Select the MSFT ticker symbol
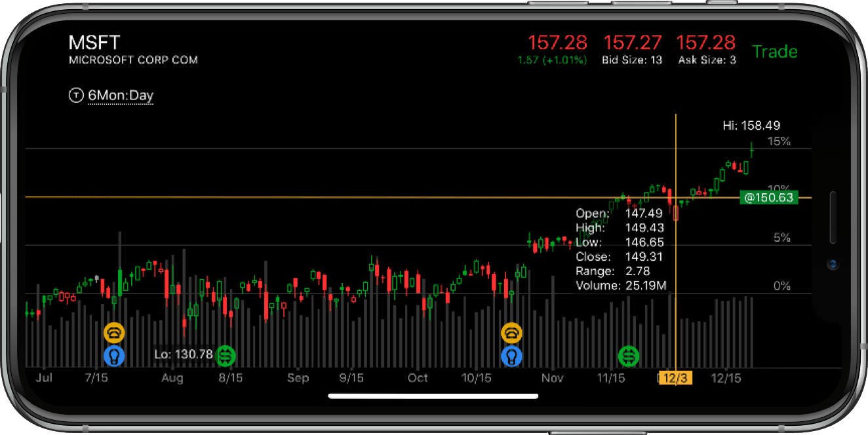 94,43
